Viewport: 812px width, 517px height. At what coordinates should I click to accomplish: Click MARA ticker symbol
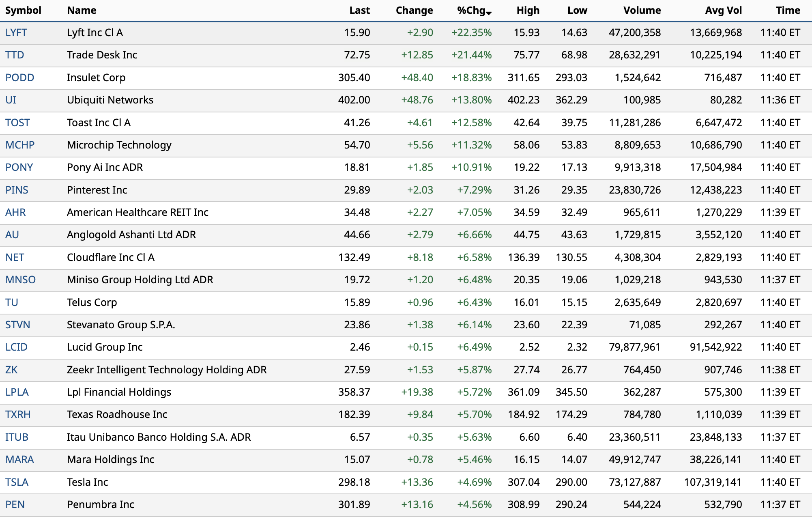coord(19,459)
